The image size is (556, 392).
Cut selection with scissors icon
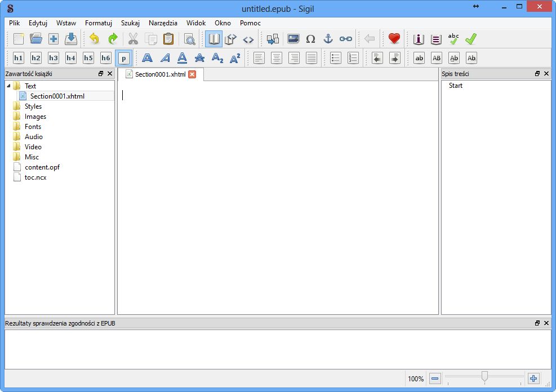[133, 39]
